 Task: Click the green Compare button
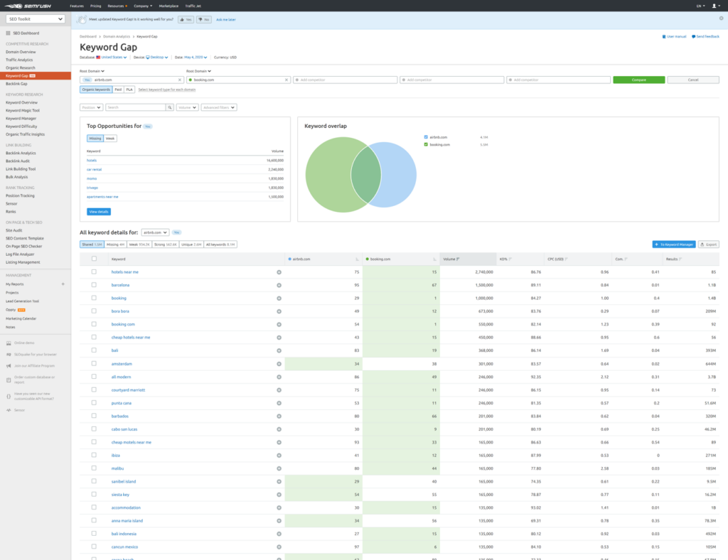coord(639,80)
